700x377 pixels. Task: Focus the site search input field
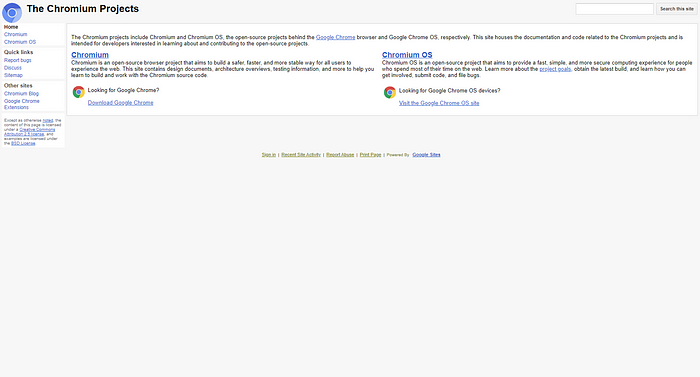(x=614, y=9)
